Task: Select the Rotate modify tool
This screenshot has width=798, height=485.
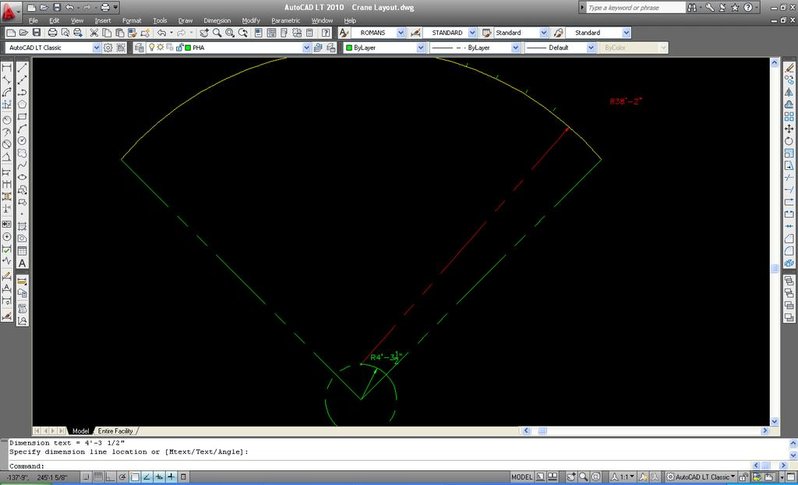Action: point(789,141)
